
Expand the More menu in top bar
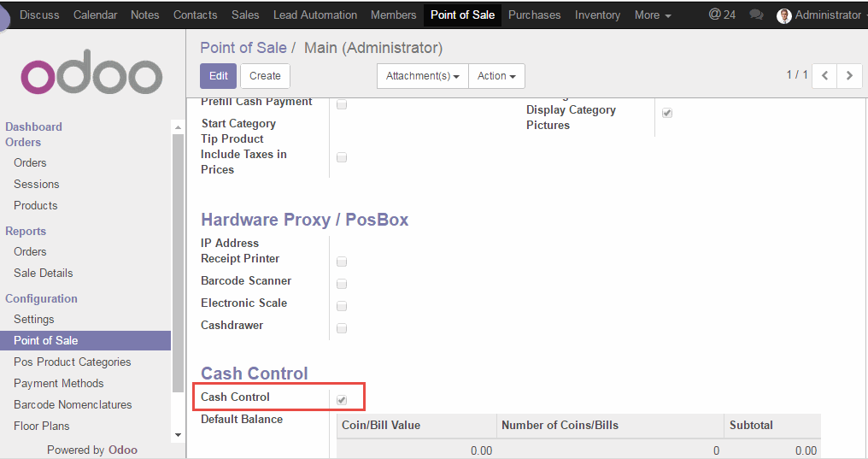[x=652, y=15]
